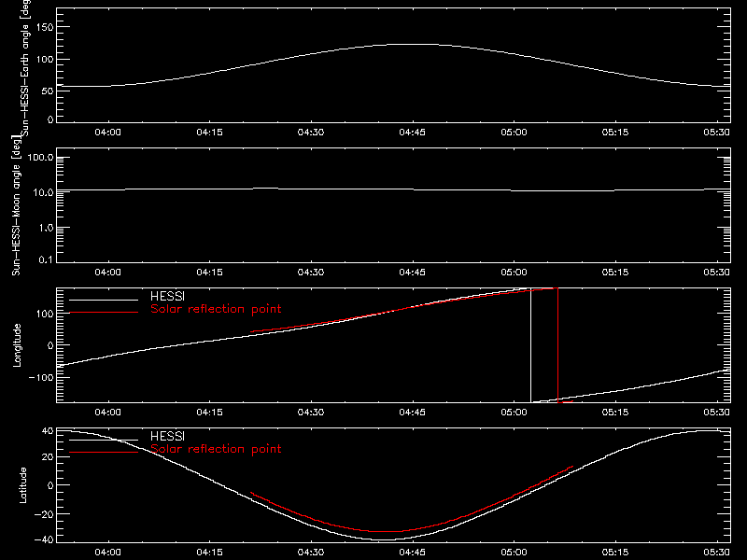Click the red vertical longitude wrap line

pyautogui.click(x=557, y=345)
